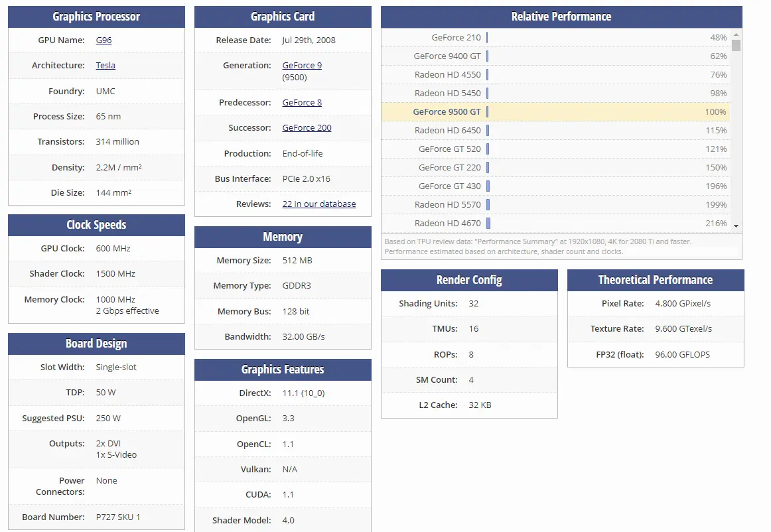Open the GeForce 9 generation link

tap(302, 66)
